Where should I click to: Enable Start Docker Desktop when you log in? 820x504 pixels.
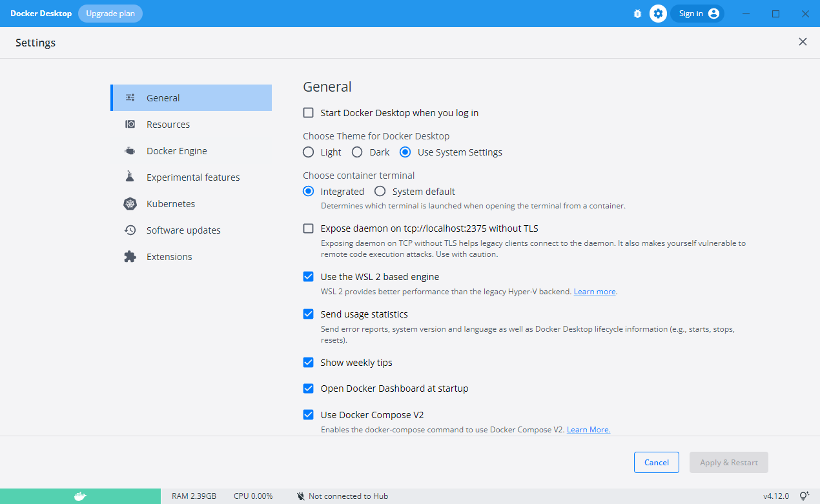click(x=309, y=113)
